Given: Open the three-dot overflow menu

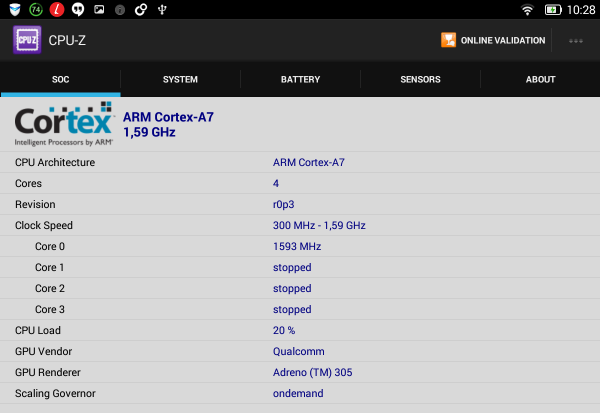Looking at the screenshot, I should click(x=576, y=41).
